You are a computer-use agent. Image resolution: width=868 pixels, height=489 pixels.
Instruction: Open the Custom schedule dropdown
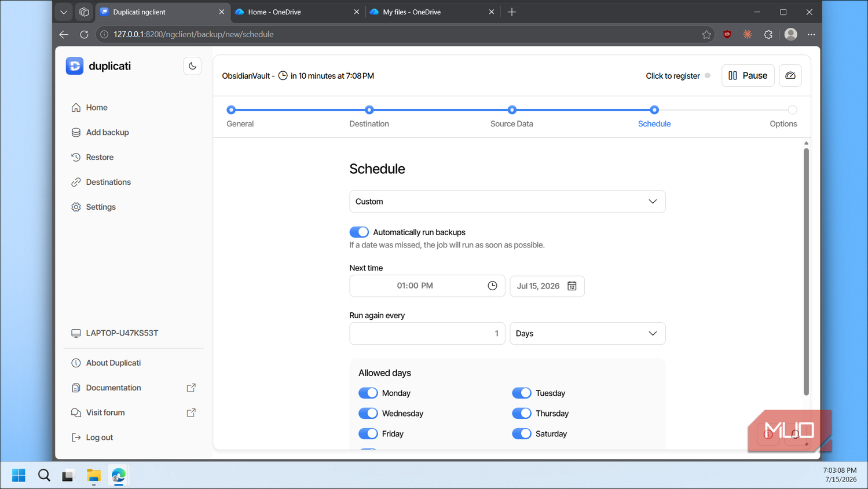[507, 202]
